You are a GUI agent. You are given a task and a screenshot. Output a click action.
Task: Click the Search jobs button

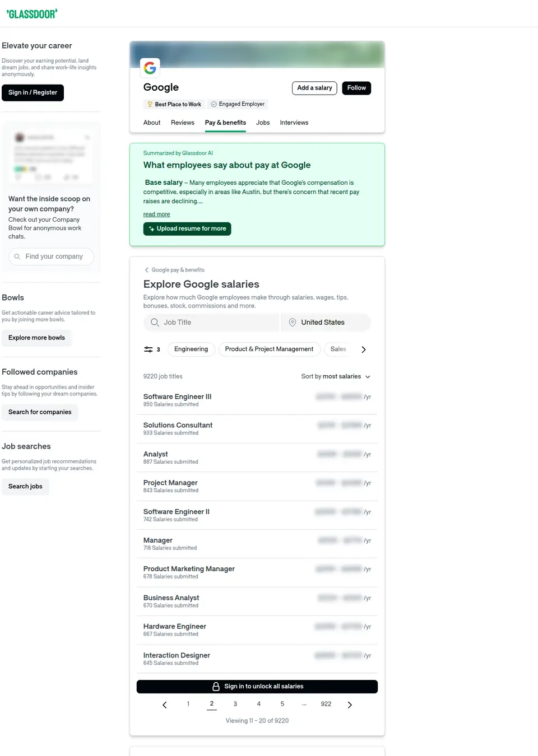coord(25,487)
